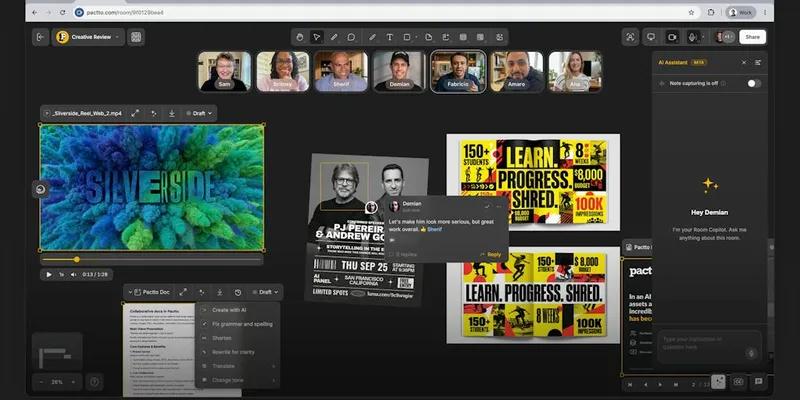The width and height of the screenshot is (800, 400).
Task: Click the Share button
Action: (752, 37)
